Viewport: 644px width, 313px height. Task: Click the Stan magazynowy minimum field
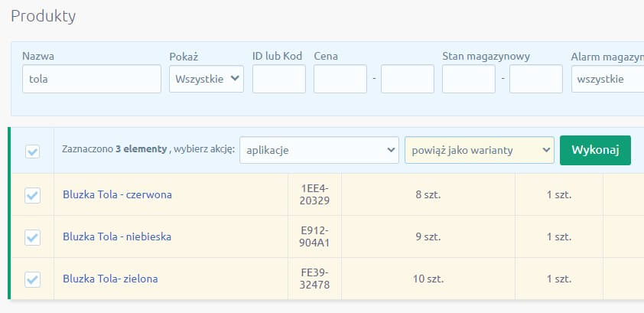coord(469,79)
